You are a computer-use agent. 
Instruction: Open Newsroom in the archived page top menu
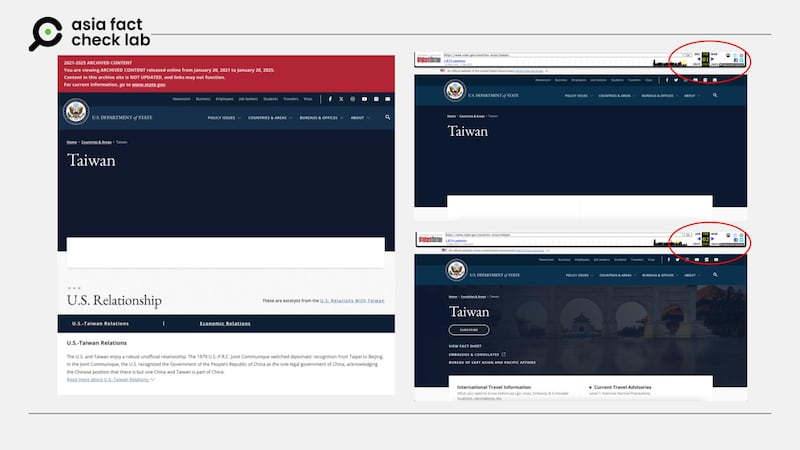click(181, 99)
